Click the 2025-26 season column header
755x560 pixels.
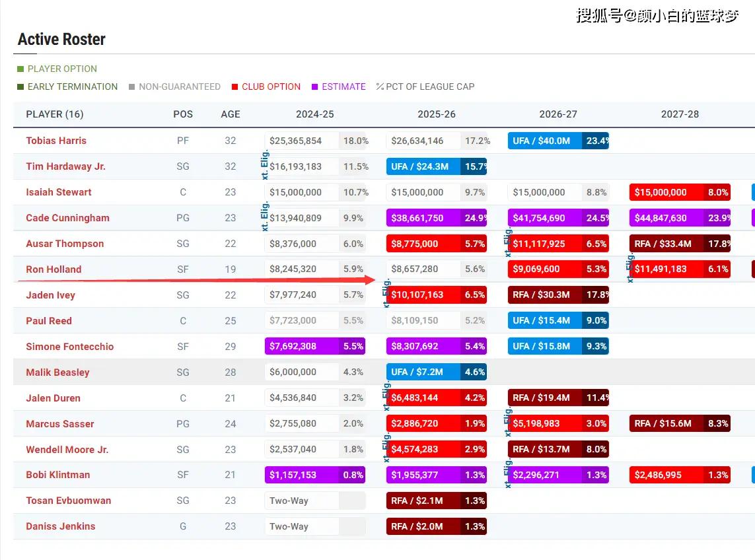436,114
